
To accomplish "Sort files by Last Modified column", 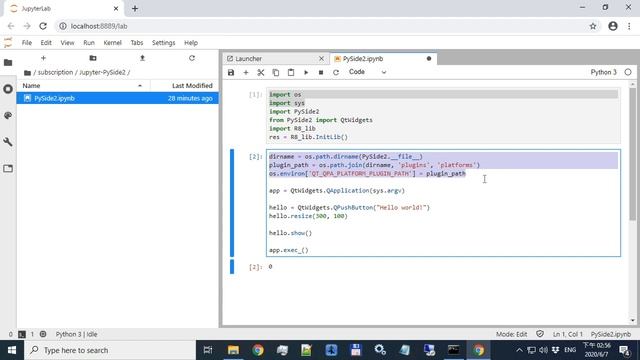I will click(x=184, y=86).
